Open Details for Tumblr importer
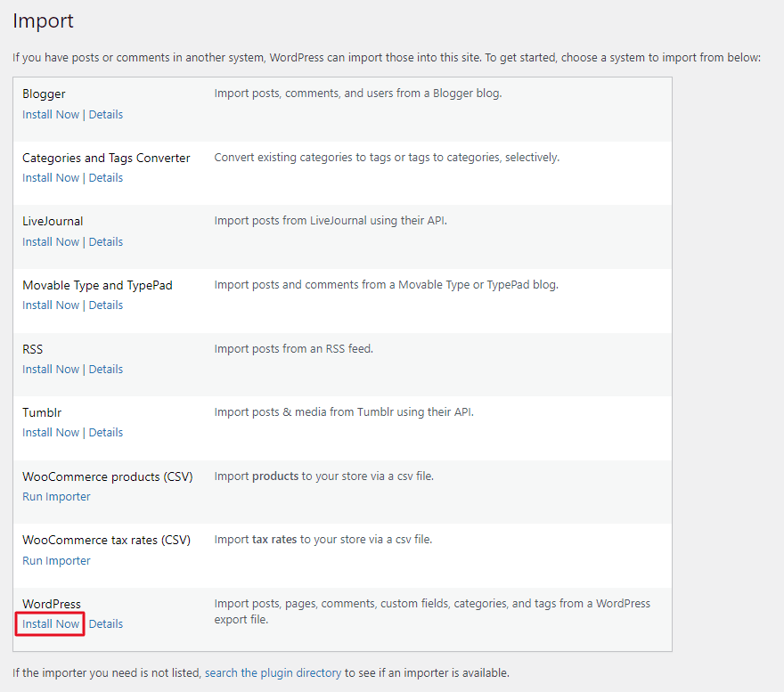This screenshot has height=692, width=784. coord(105,433)
